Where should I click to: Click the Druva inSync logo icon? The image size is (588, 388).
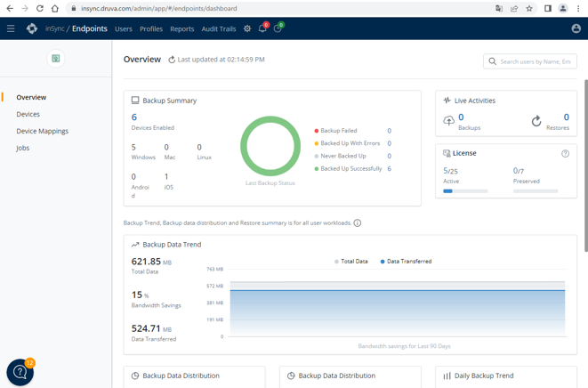(x=32, y=28)
